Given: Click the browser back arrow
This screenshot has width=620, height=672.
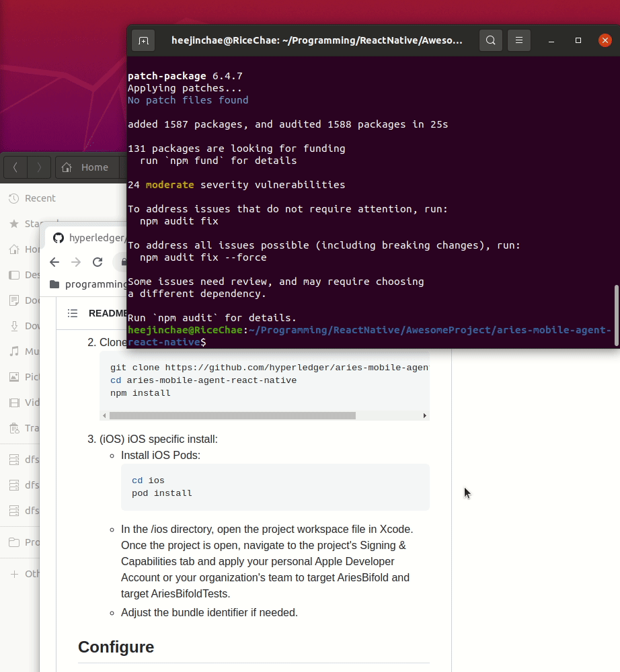Looking at the screenshot, I should pos(54,262).
